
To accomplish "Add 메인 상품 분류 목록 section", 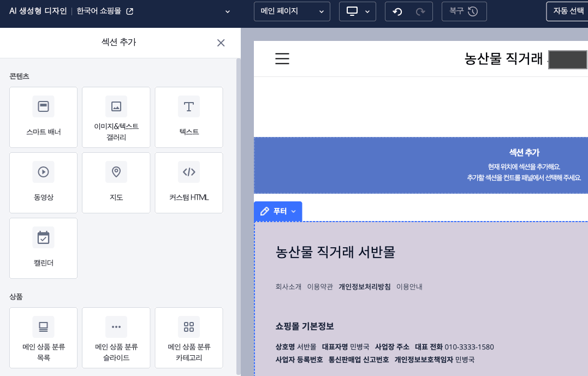I will [43, 337].
